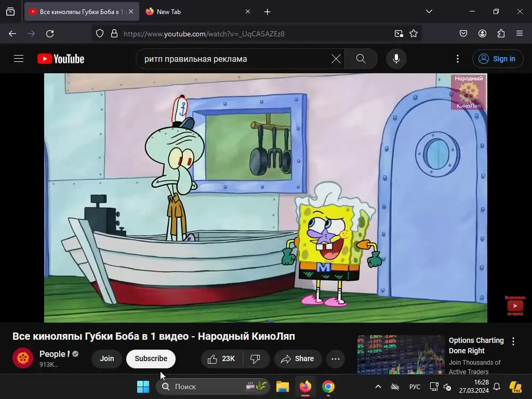Open the People channel name link
The image size is (532, 399).
[55, 354]
